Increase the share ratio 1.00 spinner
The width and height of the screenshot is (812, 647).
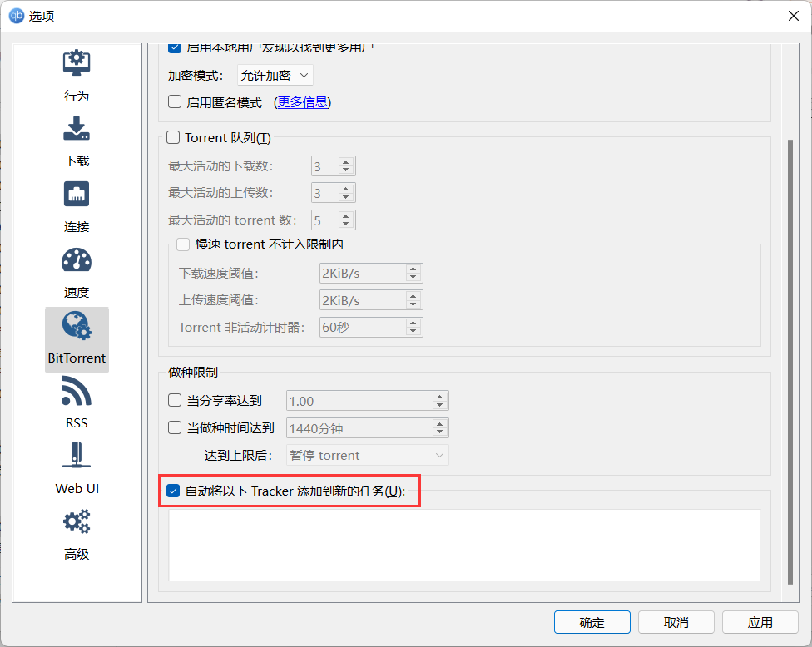[x=439, y=397]
